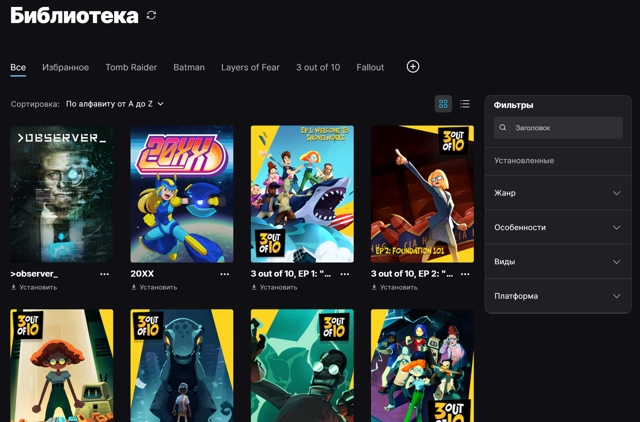This screenshot has height=422, width=640.
Task: Click the search magnifier icon in Filters
Action: click(x=503, y=128)
